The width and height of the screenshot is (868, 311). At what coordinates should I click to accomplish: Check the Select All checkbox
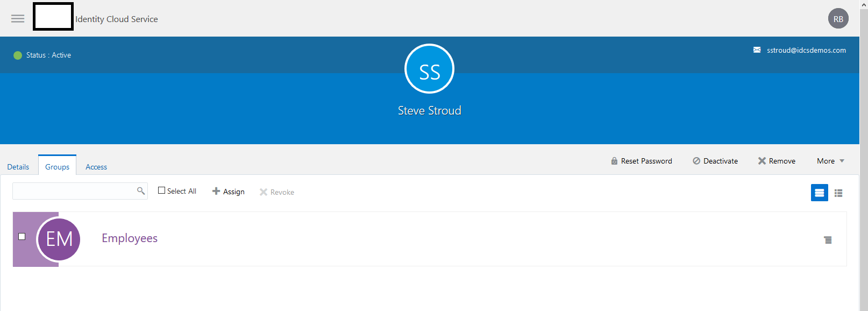pos(161,190)
